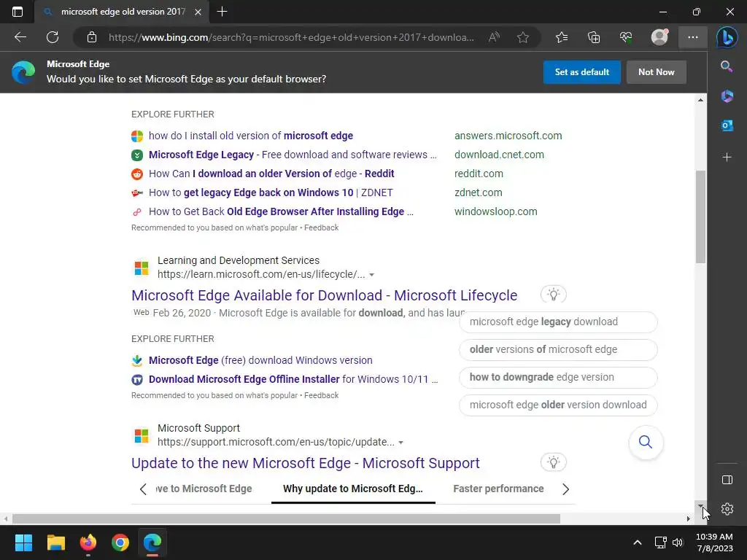Image resolution: width=747 pixels, height=560 pixels.
Task: Dismiss prompt with Not Now
Action: click(x=657, y=72)
